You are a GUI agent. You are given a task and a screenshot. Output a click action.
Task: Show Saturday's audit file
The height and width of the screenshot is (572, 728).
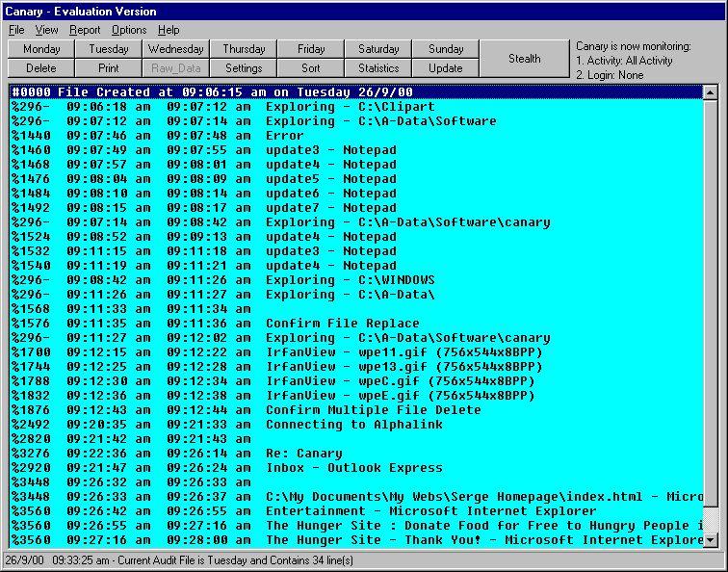tap(378, 49)
